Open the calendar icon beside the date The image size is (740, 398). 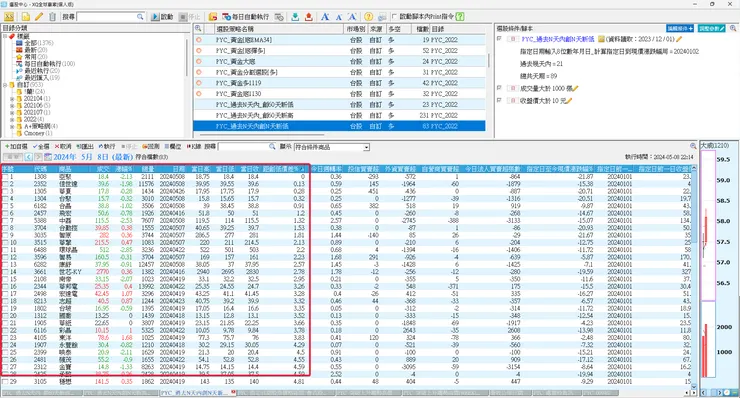(x=48, y=157)
